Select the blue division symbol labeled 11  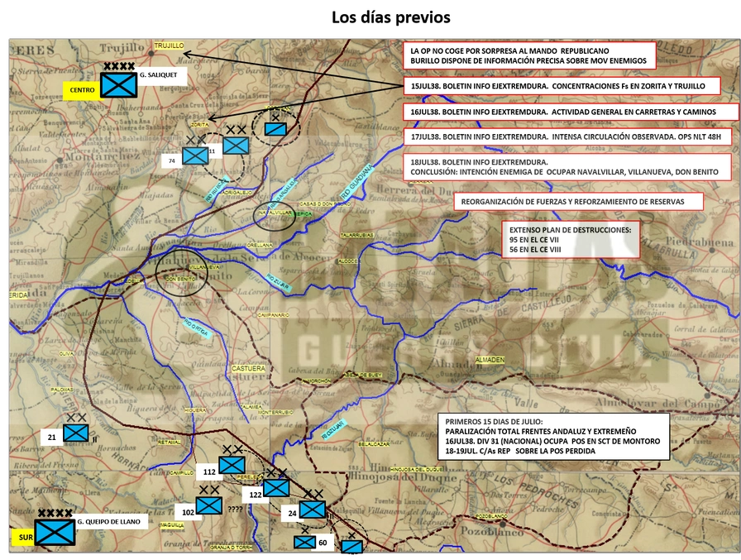[236, 146]
